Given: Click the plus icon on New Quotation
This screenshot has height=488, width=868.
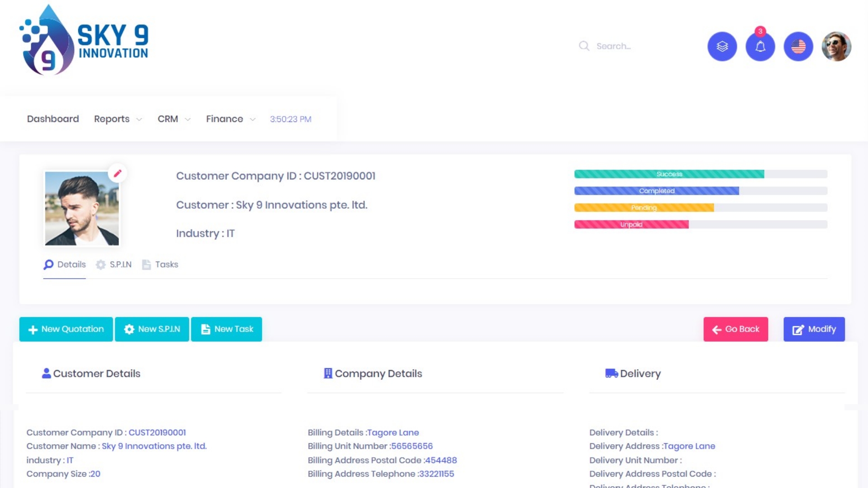Looking at the screenshot, I should click(33, 330).
